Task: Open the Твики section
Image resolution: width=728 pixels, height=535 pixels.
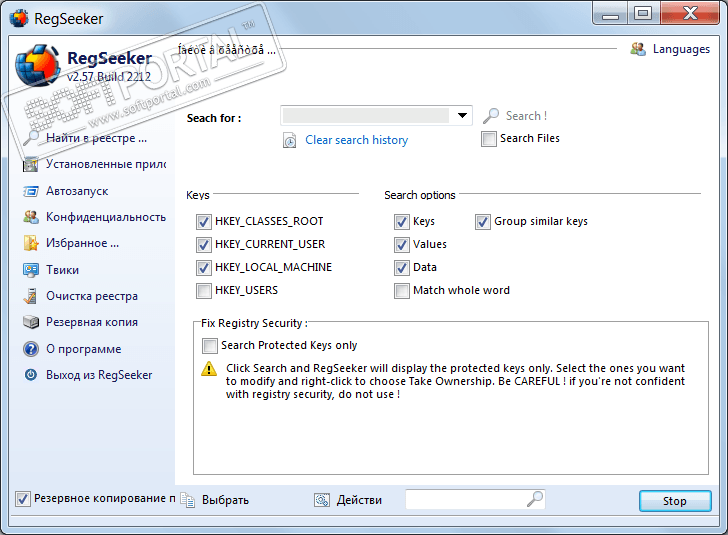Action: (x=62, y=270)
